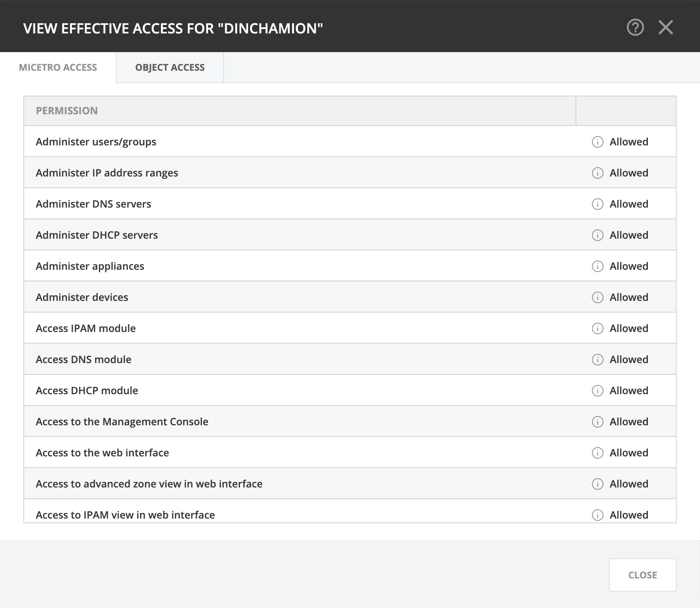Viewport: 700px width, 608px height.
Task: Click info icon for Administer DHCP servers
Action: tap(597, 235)
